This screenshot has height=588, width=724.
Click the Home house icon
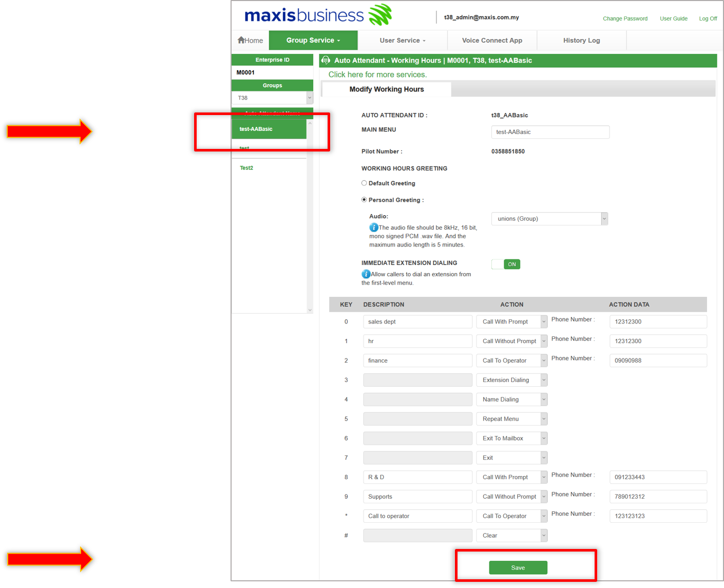click(241, 40)
